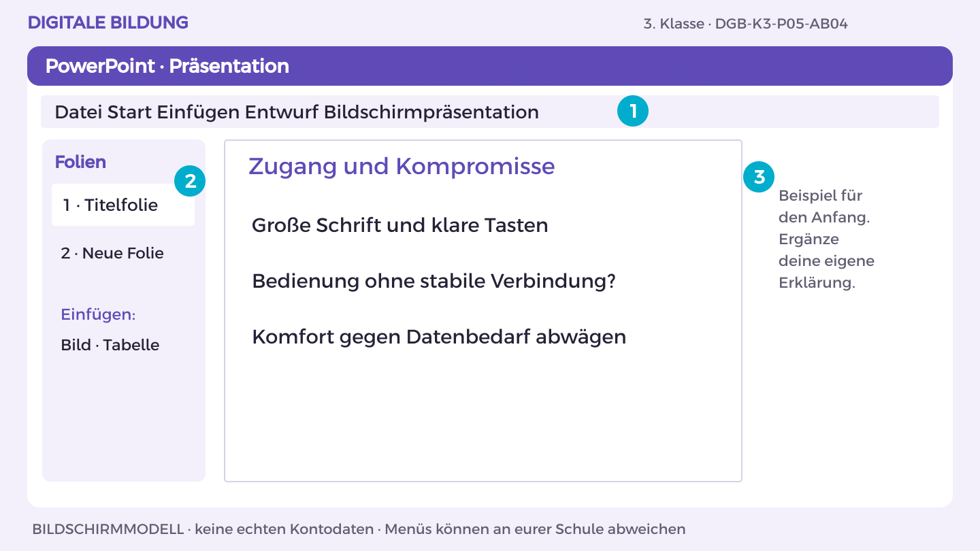Select slide 1 · Titelfolie in panel
980x551 pixels.
[123, 205]
